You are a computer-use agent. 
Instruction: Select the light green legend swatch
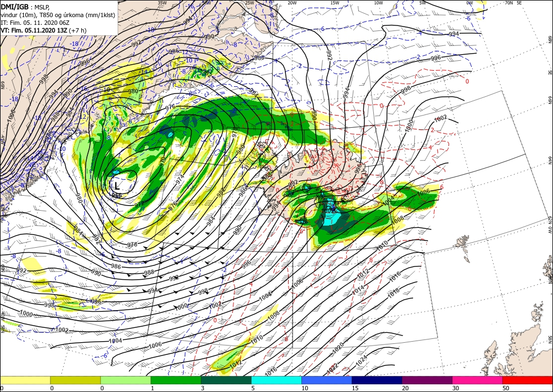coord(126,380)
